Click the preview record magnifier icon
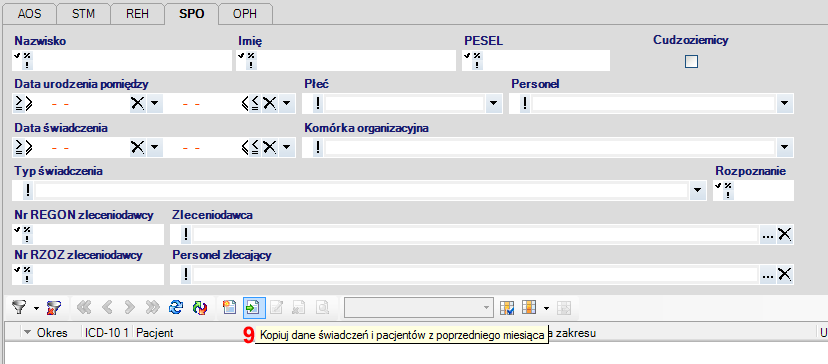This screenshot has width=828, height=364. pyautogui.click(x=322, y=307)
